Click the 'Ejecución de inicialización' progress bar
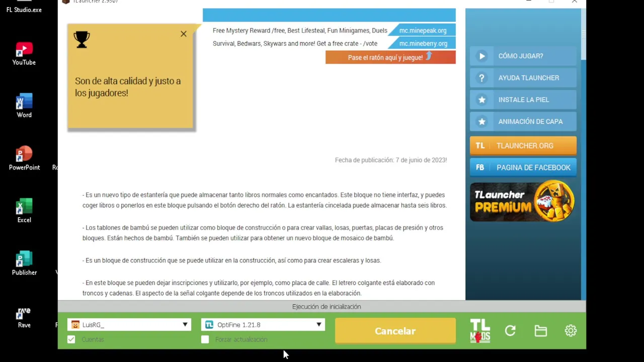This screenshot has height=362, width=644. (322, 307)
